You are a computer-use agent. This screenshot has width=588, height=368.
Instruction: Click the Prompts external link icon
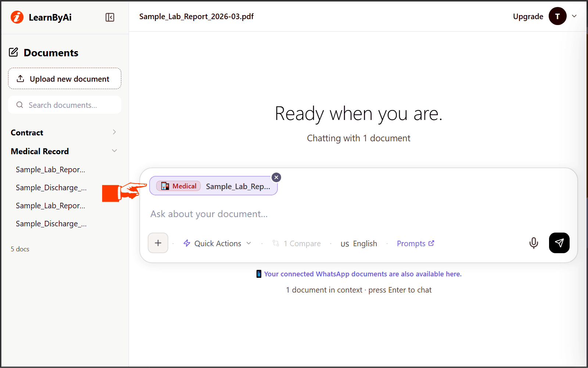click(431, 243)
